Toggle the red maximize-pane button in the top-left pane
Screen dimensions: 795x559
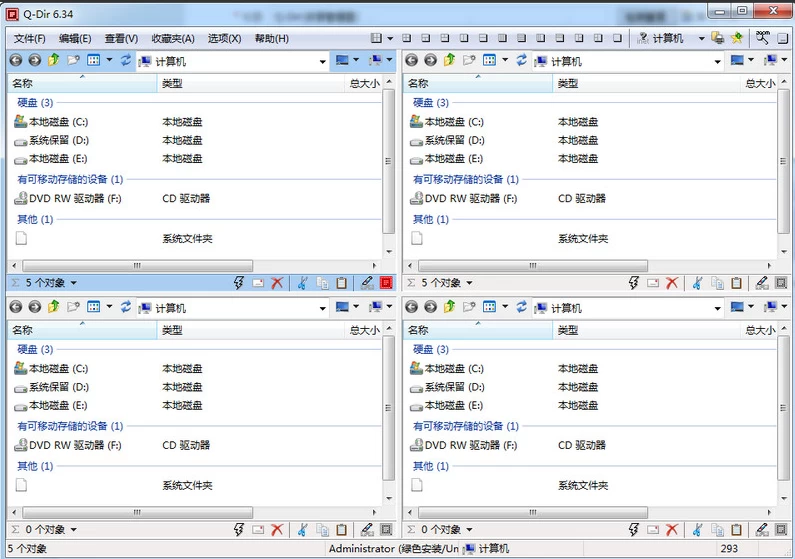point(387,284)
